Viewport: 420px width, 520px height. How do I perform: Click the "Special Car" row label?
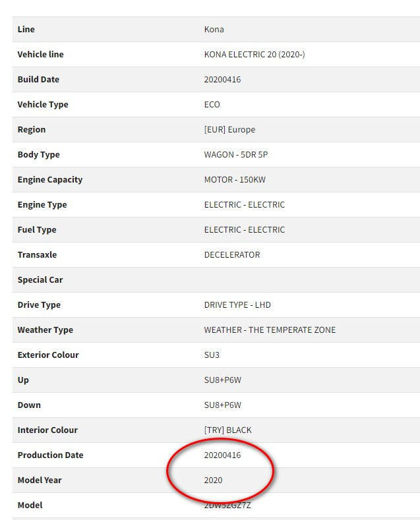[40, 279]
